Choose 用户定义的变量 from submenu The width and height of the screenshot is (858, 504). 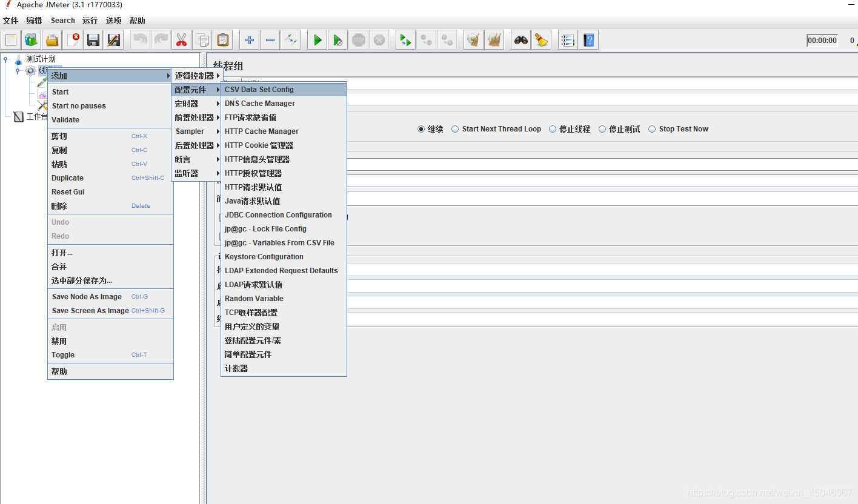click(x=284, y=327)
